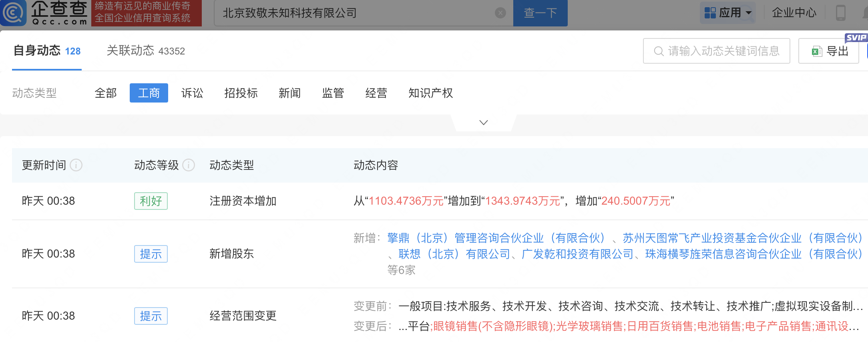Click the 应用 grid icon
The image size is (868, 342).
[x=710, y=13]
